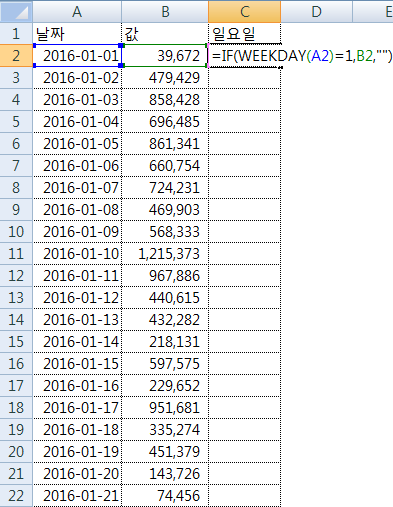Select row 2 header

(x=16, y=56)
